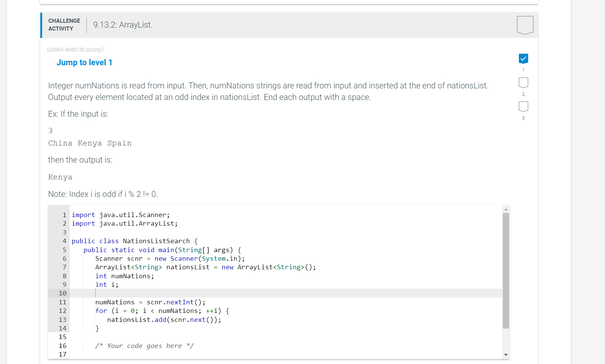Click the activity ID 524964.4040130.qx3zqy7

(75, 50)
